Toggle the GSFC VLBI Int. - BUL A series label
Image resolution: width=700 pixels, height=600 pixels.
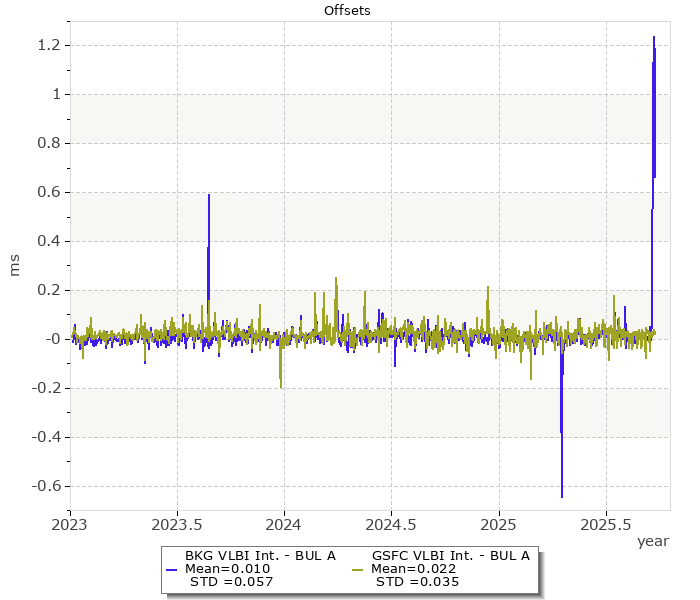(x=450, y=555)
